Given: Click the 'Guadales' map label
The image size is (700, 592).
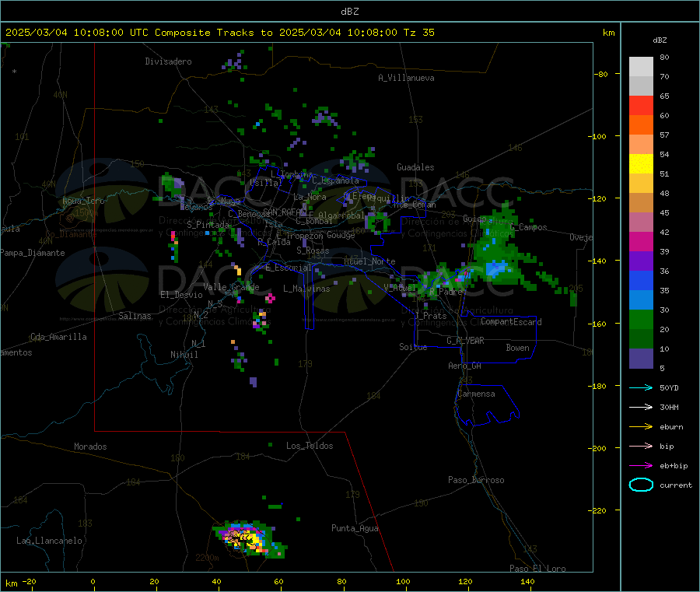Looking at the screenshot, I should [415, 167].
